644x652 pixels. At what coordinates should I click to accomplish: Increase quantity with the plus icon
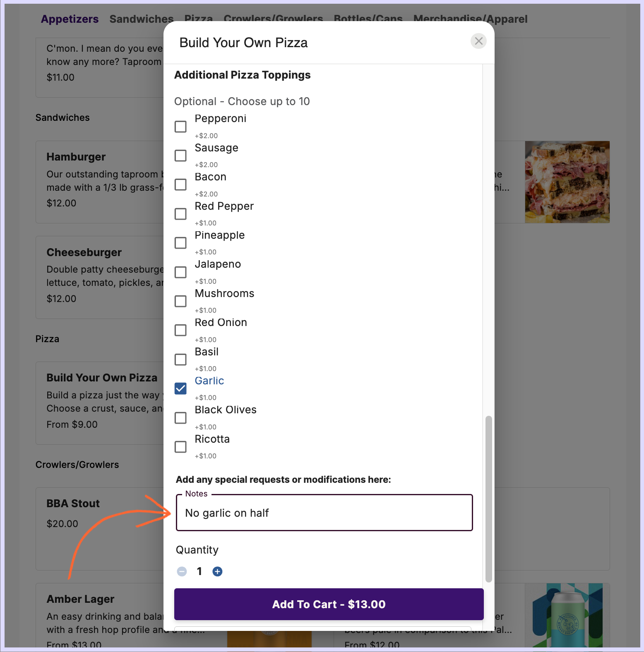click(217, 571)
